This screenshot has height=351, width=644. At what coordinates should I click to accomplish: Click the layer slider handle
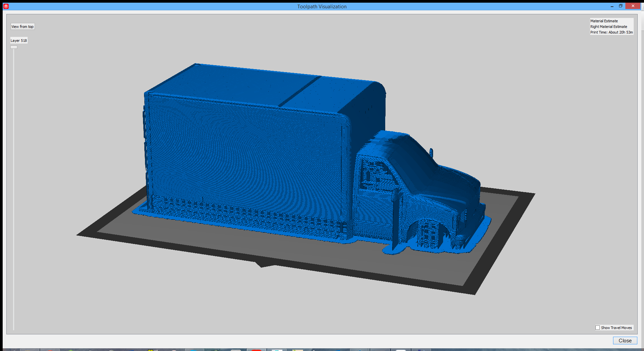14,47
